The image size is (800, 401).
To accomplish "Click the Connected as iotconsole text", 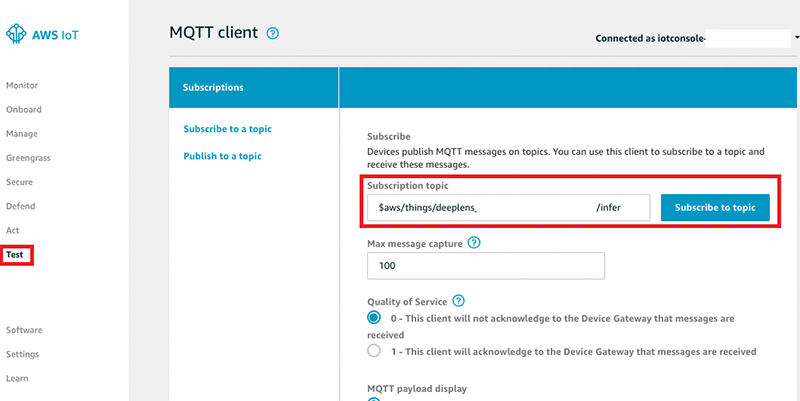I will pos(650,38).
